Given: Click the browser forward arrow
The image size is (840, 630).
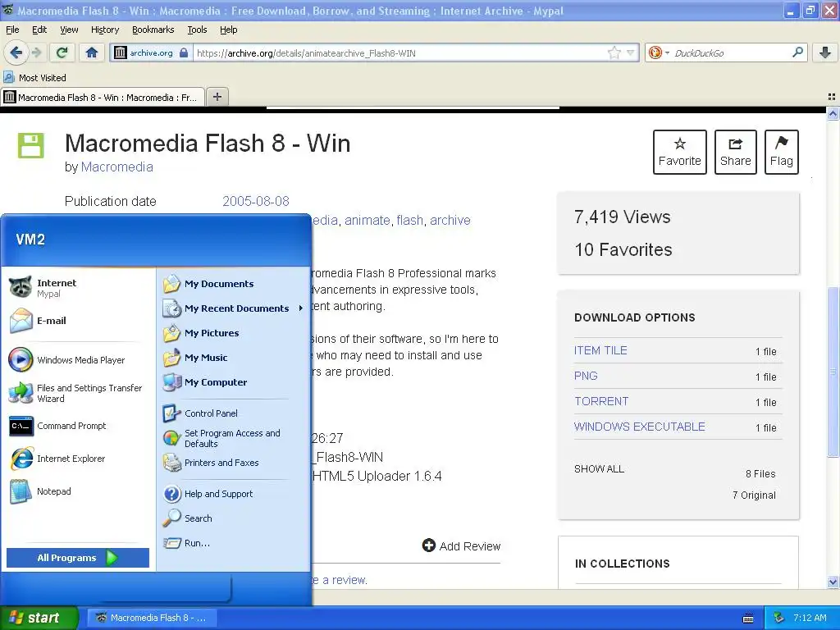Looking at the screenshot, I should pos(36,52).
